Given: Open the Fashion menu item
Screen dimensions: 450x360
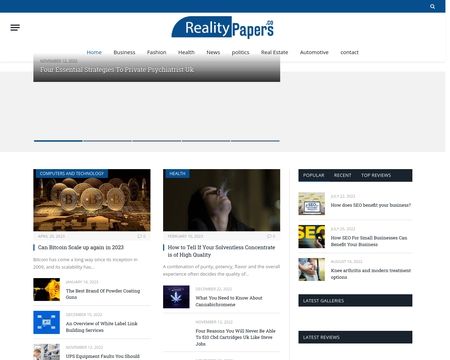Looking at the screenshot, I should [157, 52].
